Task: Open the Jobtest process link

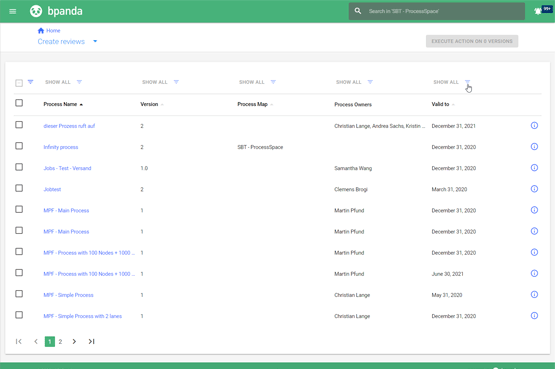Action: [52, 189]
